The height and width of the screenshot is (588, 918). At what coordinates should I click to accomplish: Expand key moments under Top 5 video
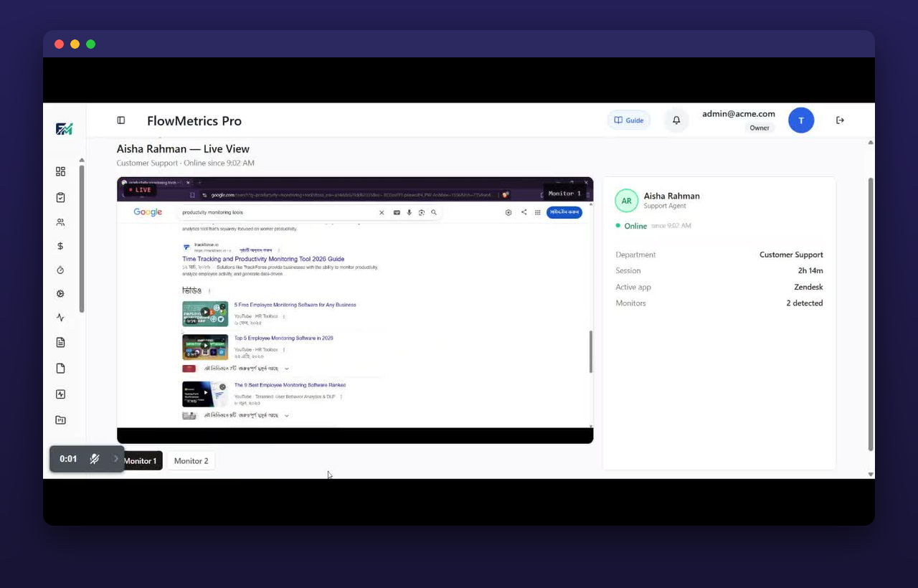coord(286,369)
